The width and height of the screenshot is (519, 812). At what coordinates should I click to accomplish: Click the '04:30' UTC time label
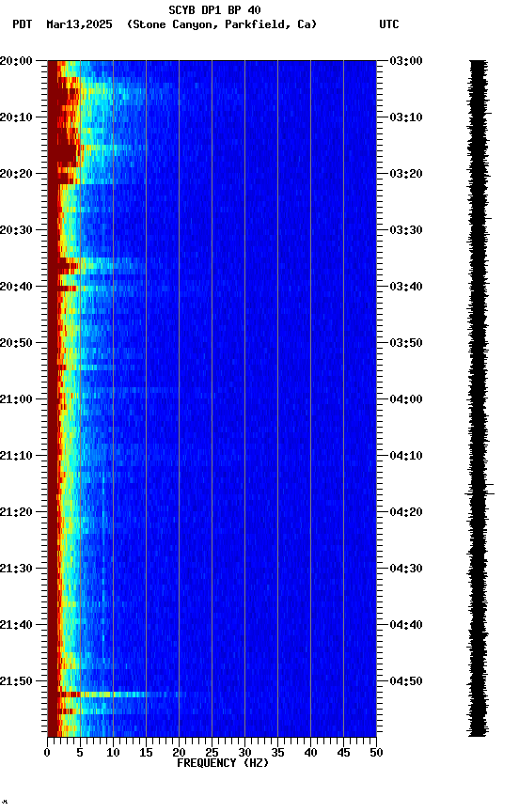point(406,570)
